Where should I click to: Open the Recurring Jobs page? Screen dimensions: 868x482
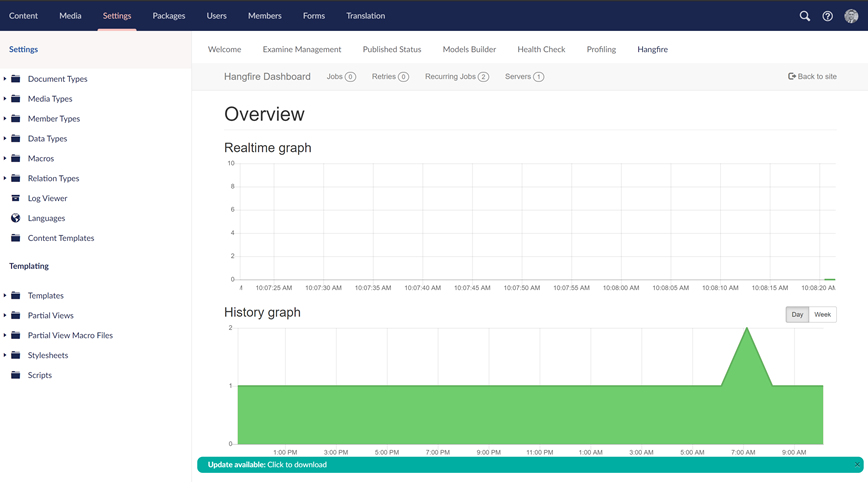point(457,76)
